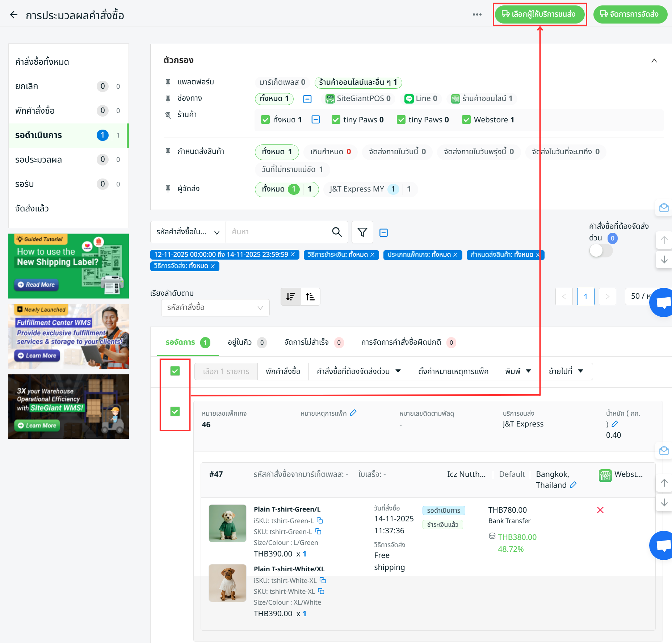Open the three-dots more options menu
The image size is (672, 643).
tap(477, 14)
